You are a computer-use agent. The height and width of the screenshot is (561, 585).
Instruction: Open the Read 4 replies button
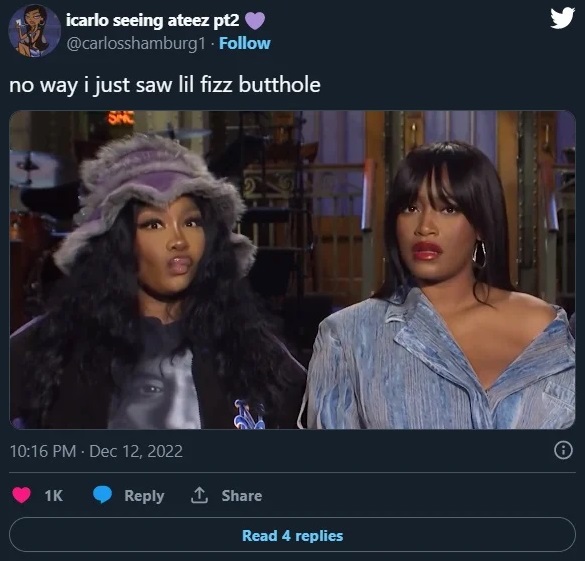click(x=292, y=535)
